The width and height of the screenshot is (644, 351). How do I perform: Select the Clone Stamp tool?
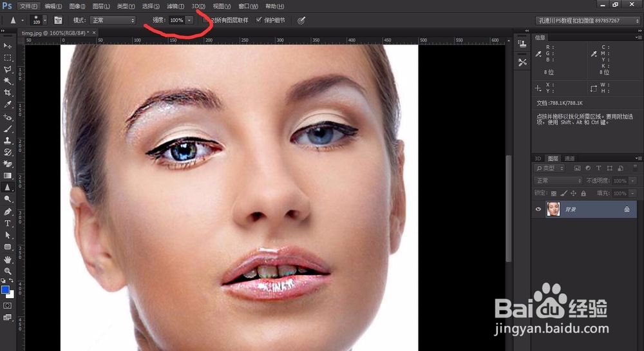pyautogui.click(x=7, y=140)
